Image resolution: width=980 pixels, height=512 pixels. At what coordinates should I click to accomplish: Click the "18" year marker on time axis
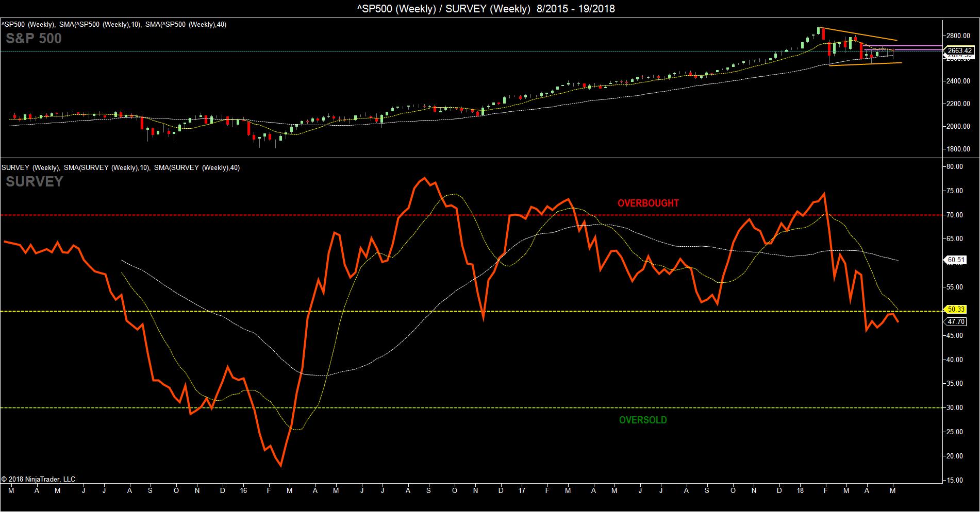pyautogui.click(x=801, y=491)
